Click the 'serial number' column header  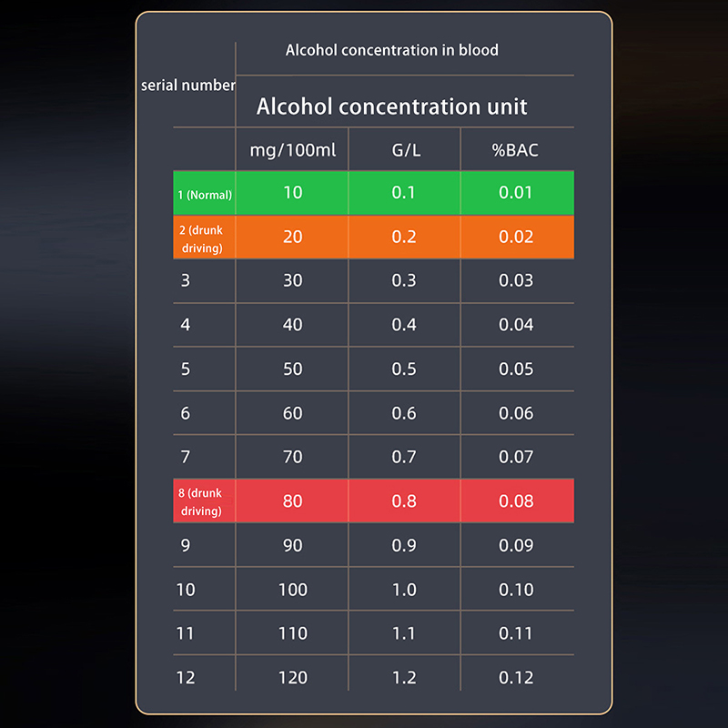188,86
